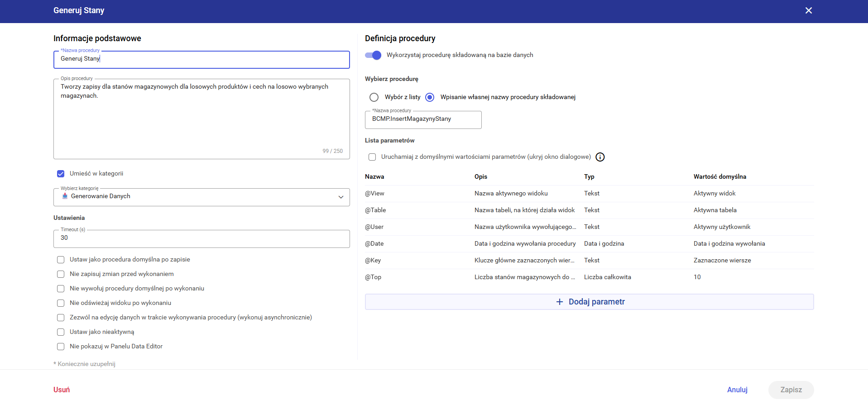Viewport: 868px width, 409px height.
Task: Enable running with default parameter values
Action: pos(372,157)
